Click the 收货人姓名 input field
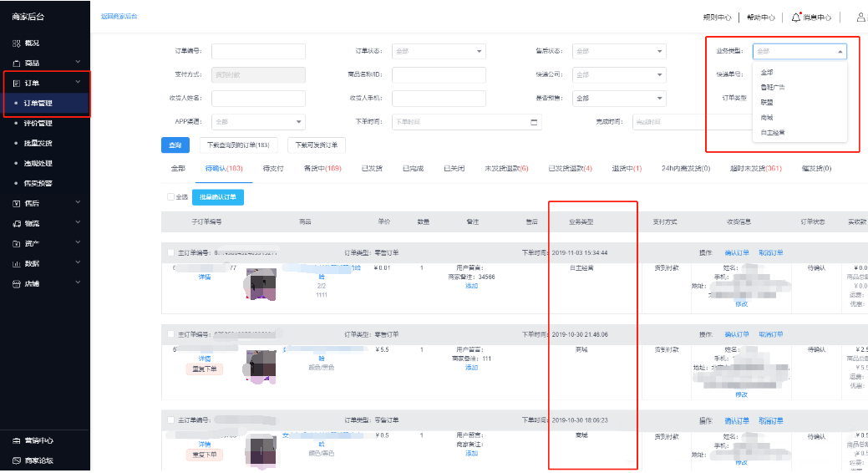The image size is (868, 473). pos(258,98)
